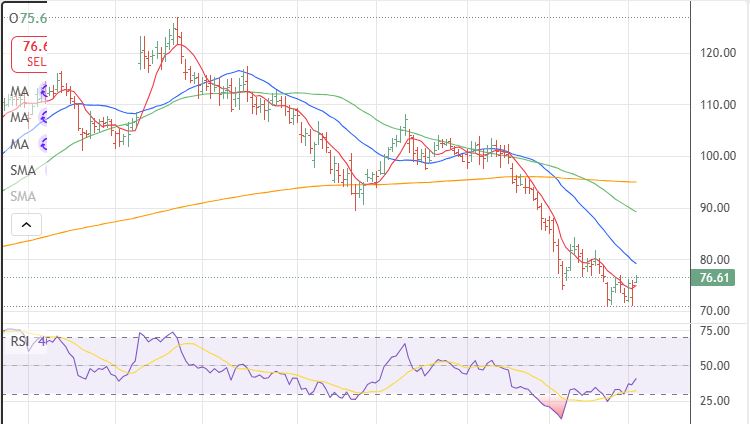Click the red Sell price button
This screenshot has width=750, height=424.
point(31,54)
